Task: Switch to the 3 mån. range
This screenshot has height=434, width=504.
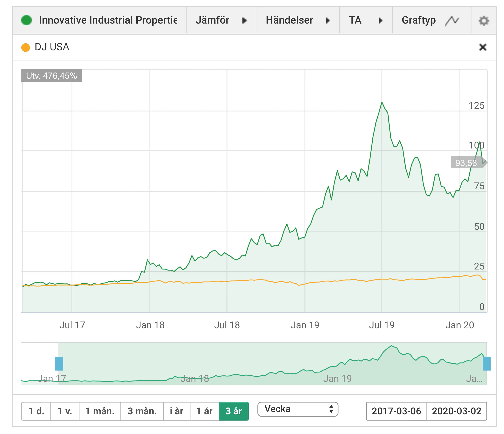Action: pyautogui.click(x=142, y=411)
